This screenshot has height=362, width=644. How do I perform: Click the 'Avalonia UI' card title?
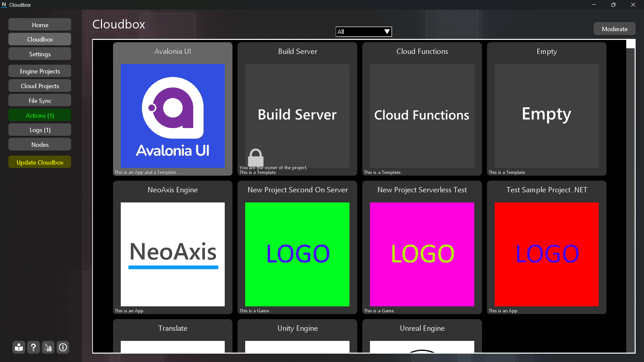pos(173,51)
